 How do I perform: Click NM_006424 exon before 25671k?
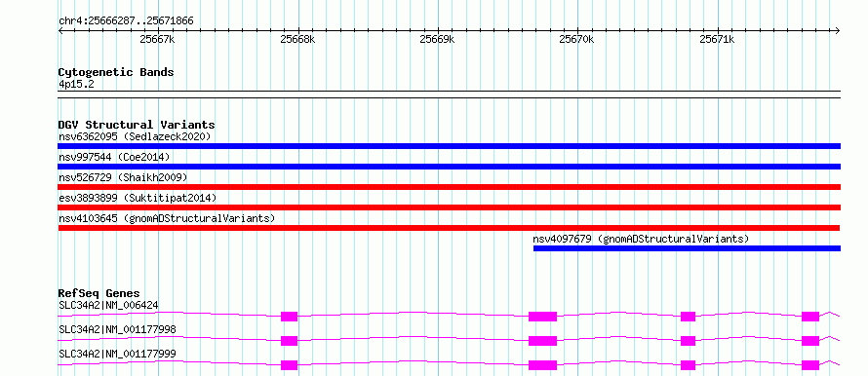click(689, 317)
